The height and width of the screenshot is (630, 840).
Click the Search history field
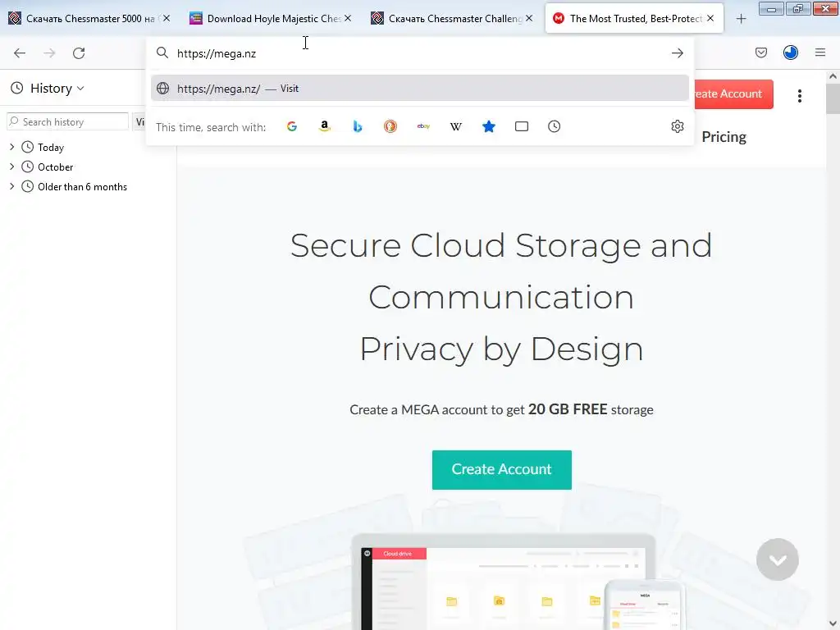pos(67,122)
